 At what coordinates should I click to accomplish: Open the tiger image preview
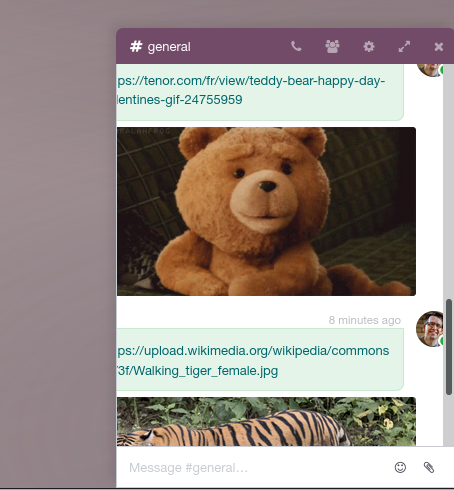click(266, 421)
